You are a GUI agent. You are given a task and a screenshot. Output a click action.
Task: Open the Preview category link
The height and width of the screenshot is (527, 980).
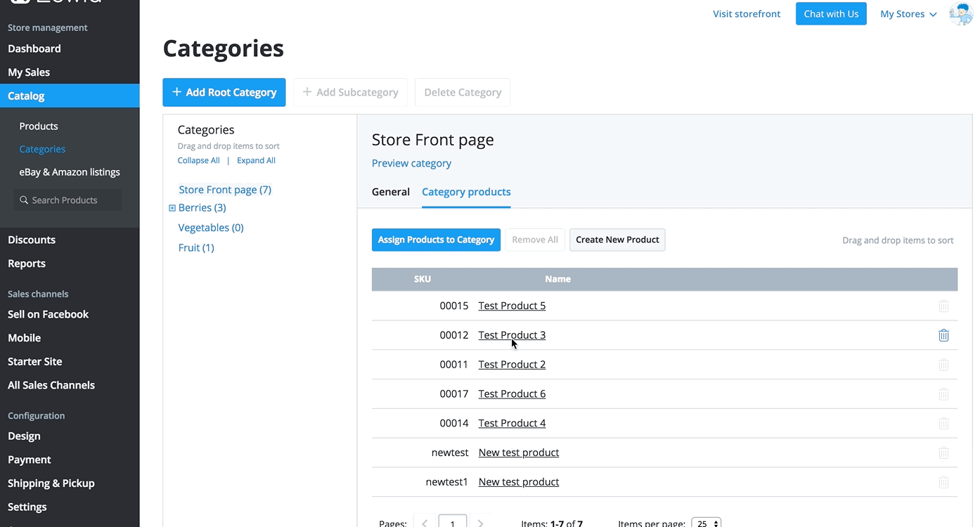coord(411,163)
